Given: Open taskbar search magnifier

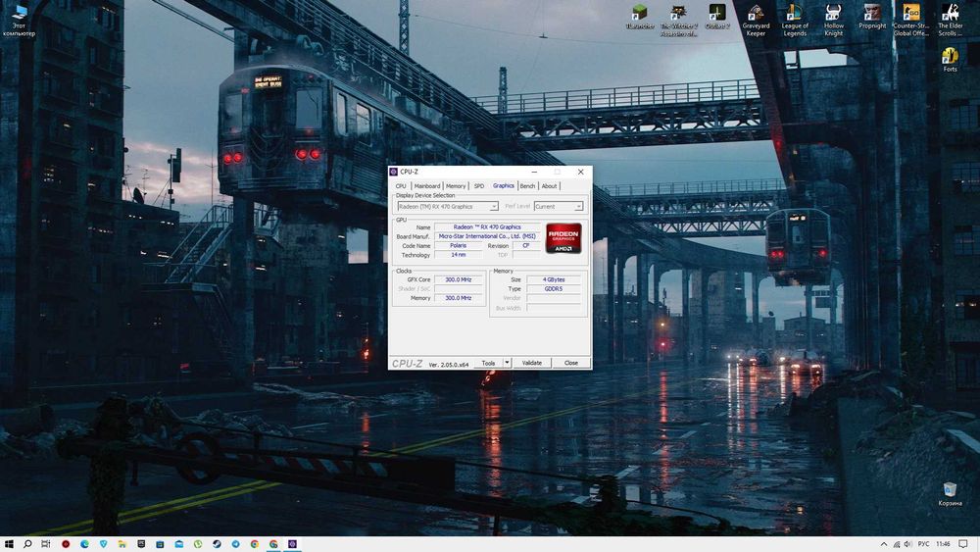Looking at the screenshot, I should coord(27,544).
